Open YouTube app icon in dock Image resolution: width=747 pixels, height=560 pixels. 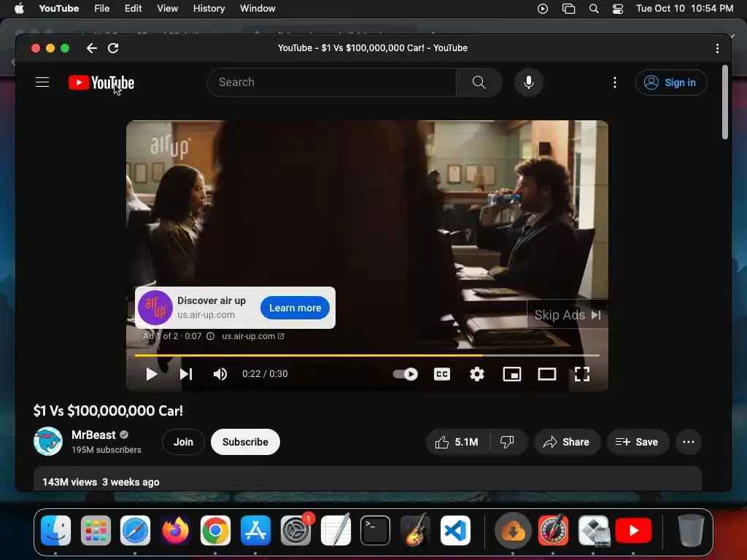point(633,531)
